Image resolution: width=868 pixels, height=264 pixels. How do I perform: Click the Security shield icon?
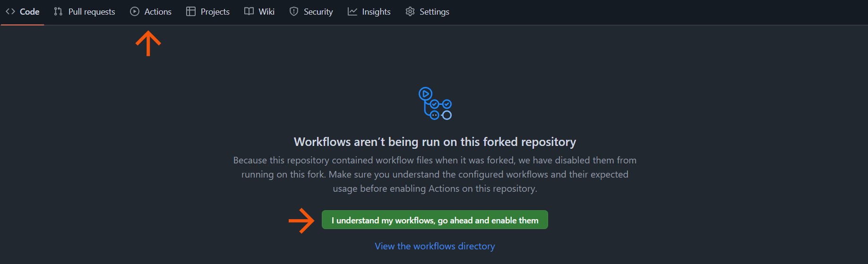tap(294, 12)
